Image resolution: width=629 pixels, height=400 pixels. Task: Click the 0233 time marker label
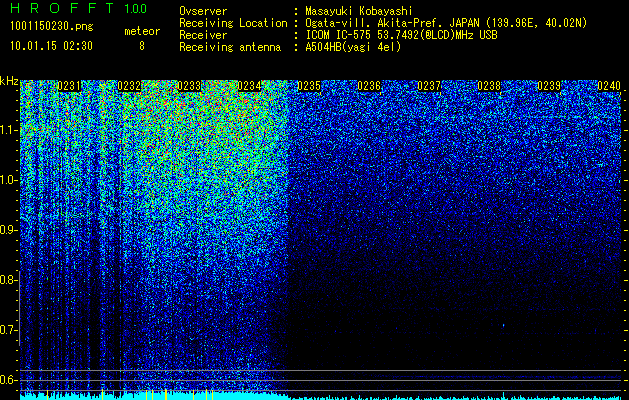coord(189,86)
